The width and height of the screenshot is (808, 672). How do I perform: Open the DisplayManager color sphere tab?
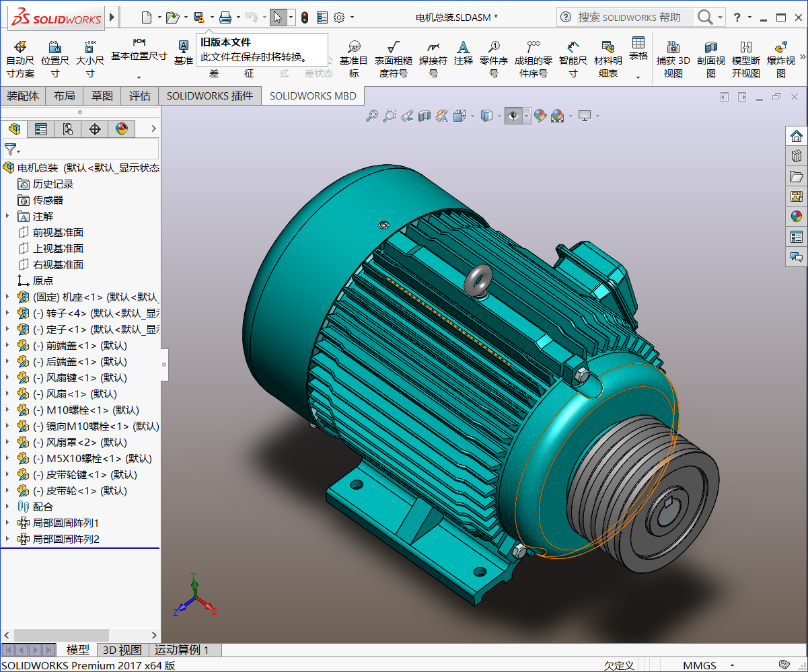click(122, 129)
